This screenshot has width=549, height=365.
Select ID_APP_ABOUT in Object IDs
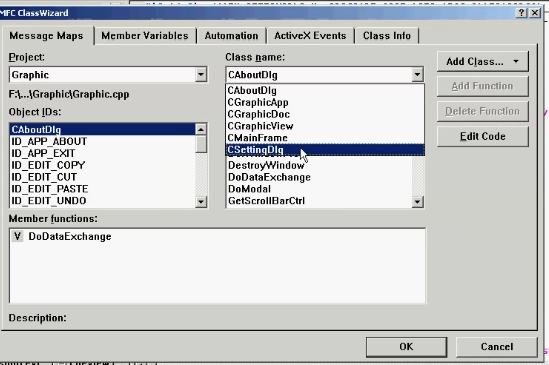click(x=102, y=142)
